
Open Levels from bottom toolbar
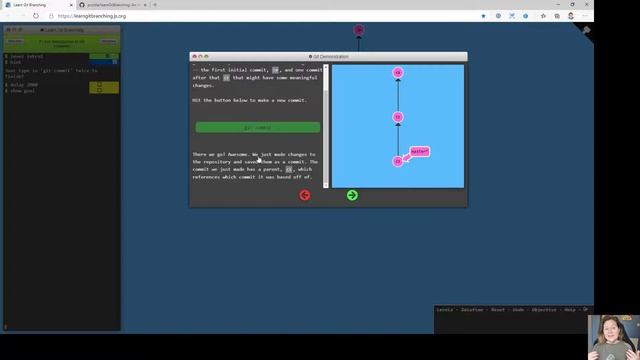click(444, 310)
